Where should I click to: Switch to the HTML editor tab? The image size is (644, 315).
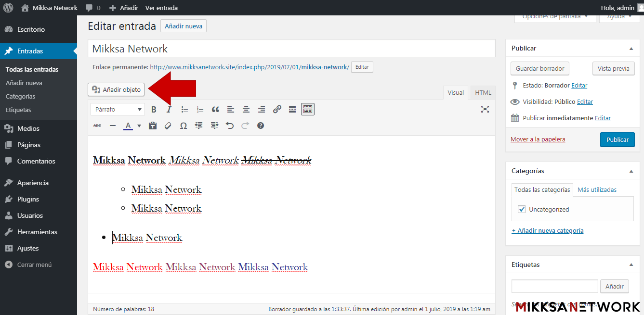pos(483,93)
